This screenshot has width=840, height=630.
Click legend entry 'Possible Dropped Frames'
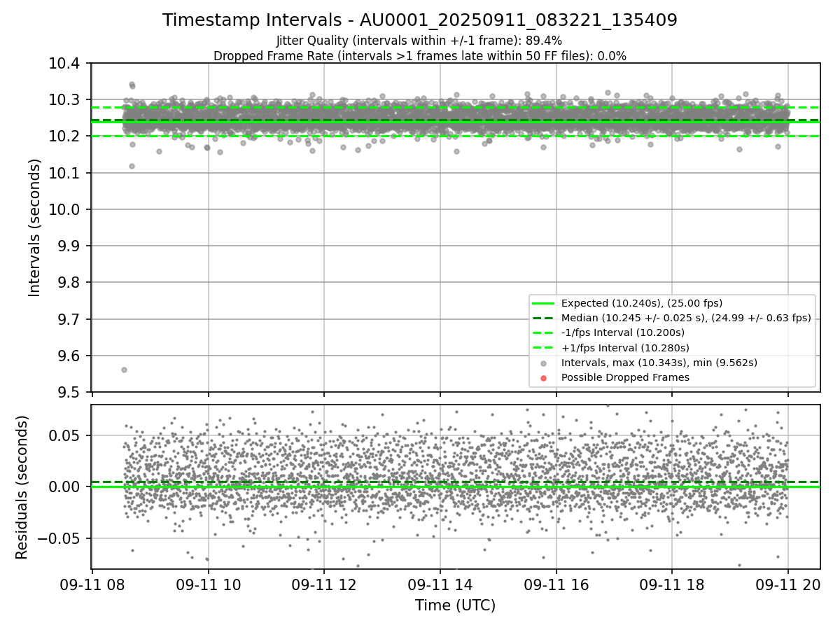tap(625, 377)
